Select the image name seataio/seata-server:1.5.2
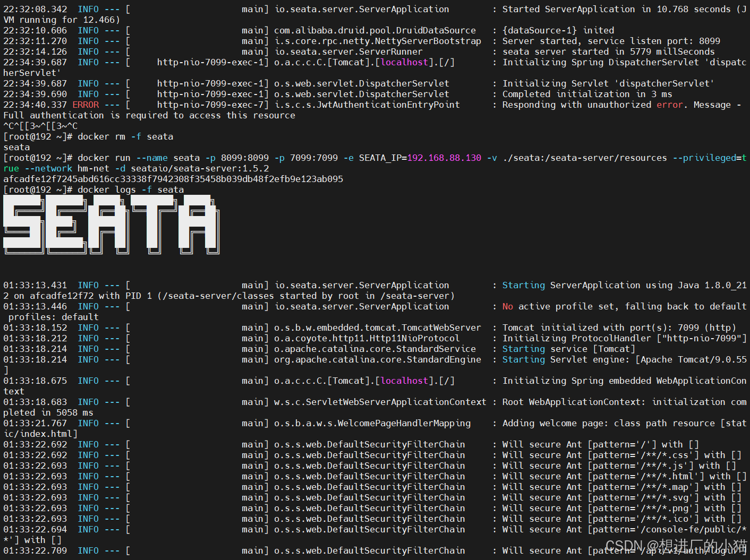 pos(200,168)
